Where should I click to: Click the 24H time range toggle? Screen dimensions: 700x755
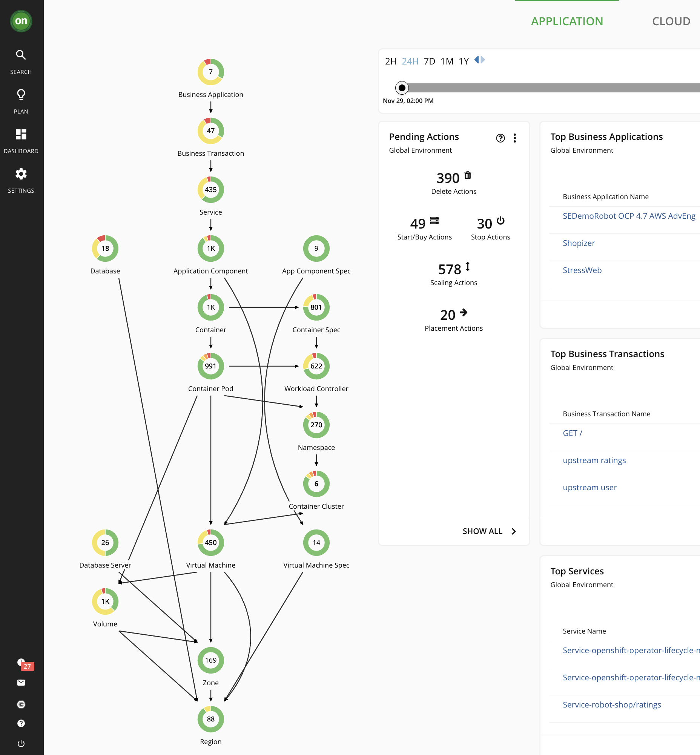410,61
